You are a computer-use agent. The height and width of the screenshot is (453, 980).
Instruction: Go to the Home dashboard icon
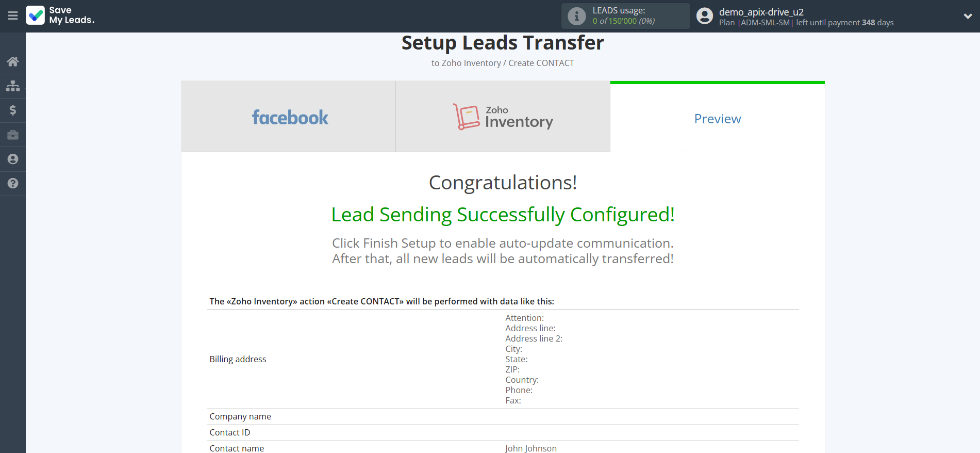tap(13, 62)
